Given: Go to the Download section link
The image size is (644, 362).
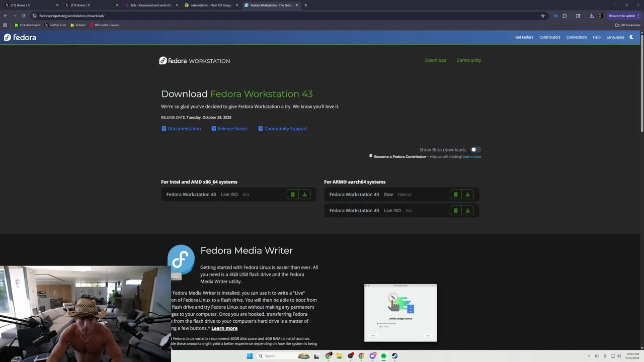Looking at the screenshot, I should pos(435,60).
